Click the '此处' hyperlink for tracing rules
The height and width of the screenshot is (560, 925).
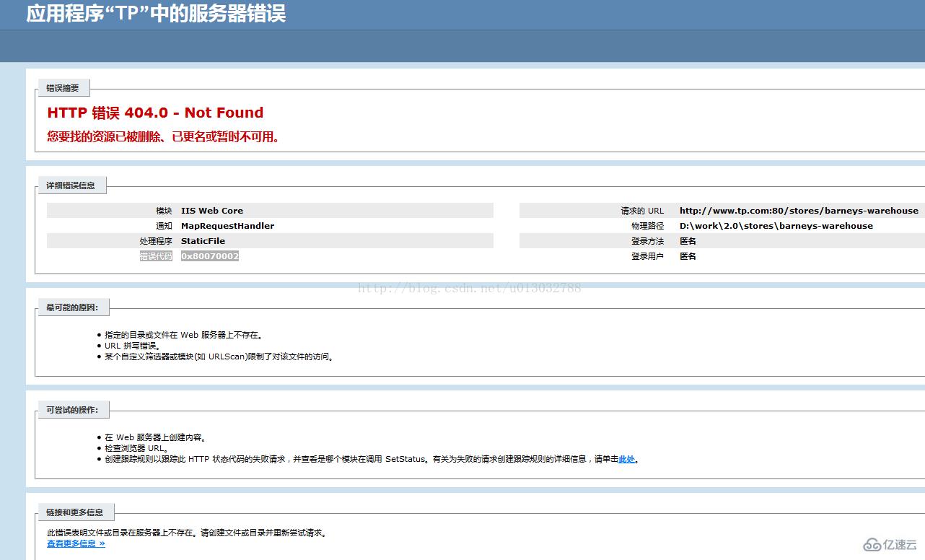pyautogui.click(x=627, y=459)
